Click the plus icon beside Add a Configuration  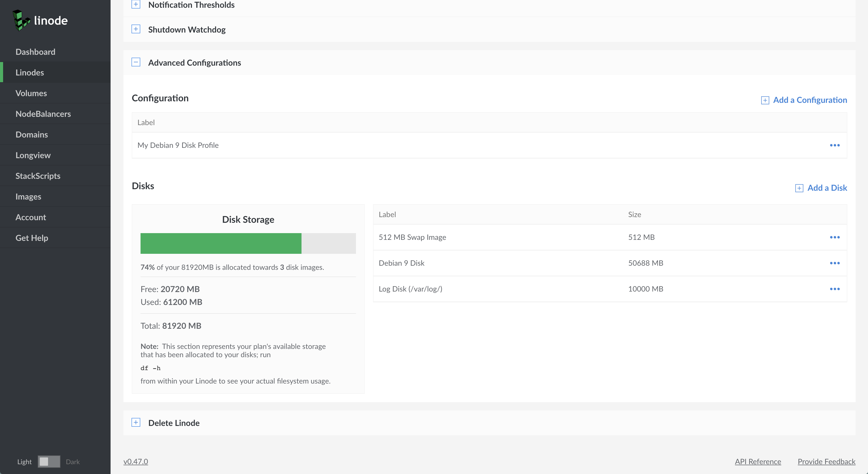[x=765, y=100]
